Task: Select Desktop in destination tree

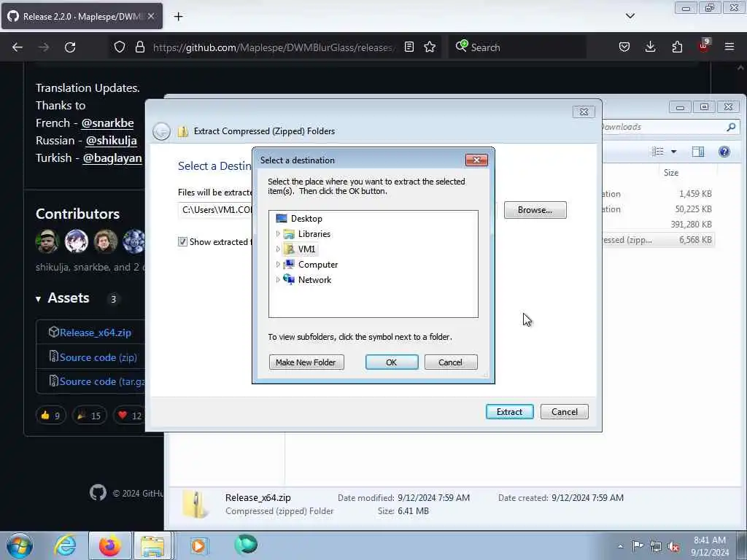Action: coord(306,219)
